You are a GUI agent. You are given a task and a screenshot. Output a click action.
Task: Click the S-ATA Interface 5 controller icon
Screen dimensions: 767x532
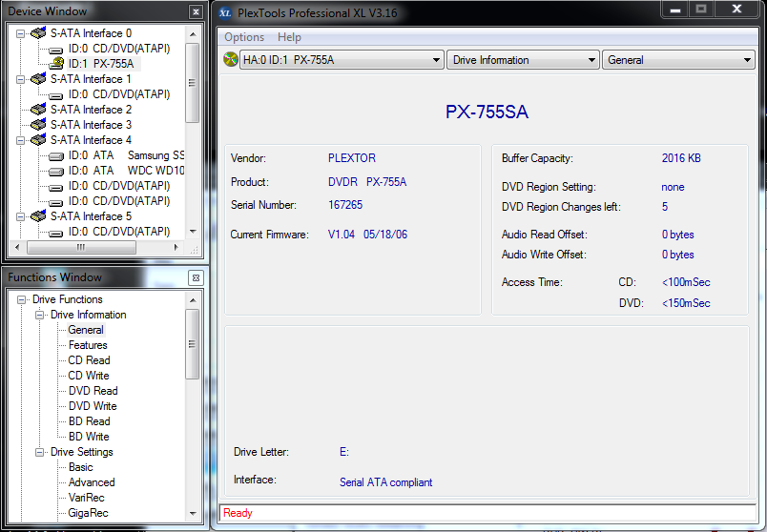pyautogui.click(x=38, y=216)
